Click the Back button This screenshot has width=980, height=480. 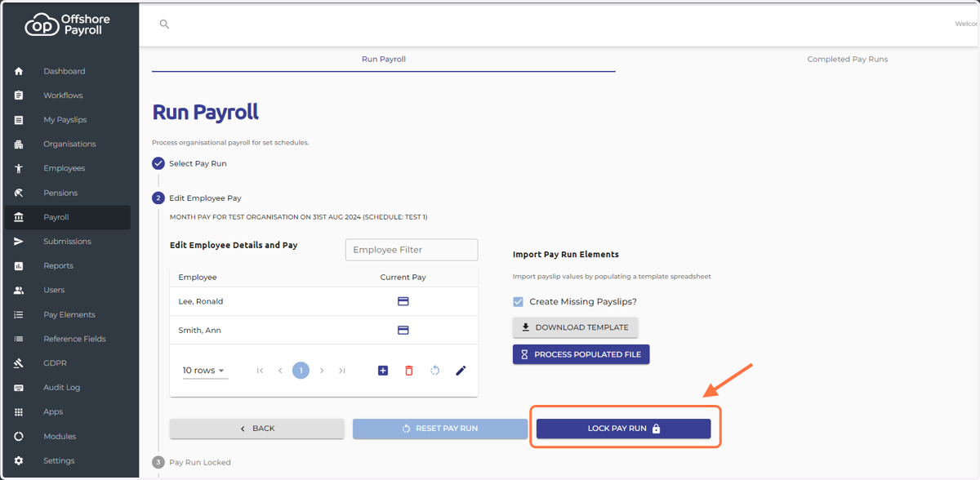pyautogui.click(x=256, y=429)
